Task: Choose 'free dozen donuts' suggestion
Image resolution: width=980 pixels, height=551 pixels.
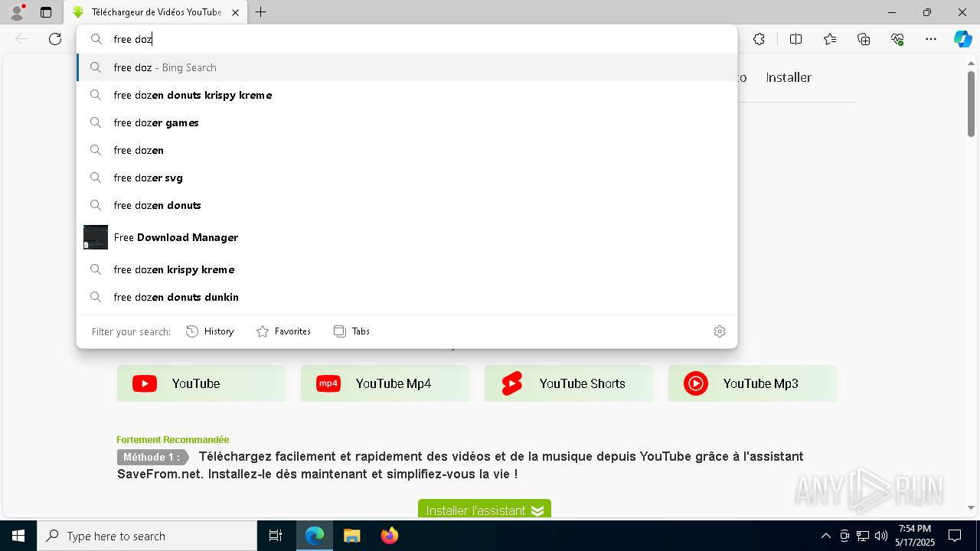Action: 407,205
